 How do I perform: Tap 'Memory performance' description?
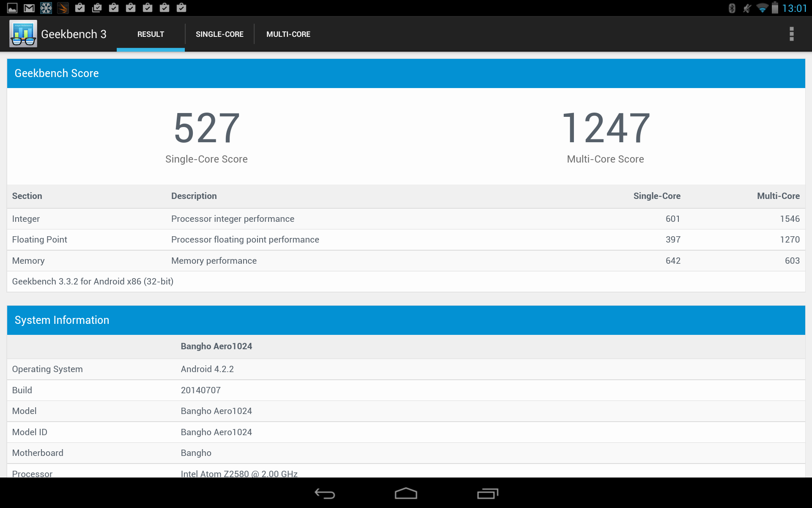[214, 261]
